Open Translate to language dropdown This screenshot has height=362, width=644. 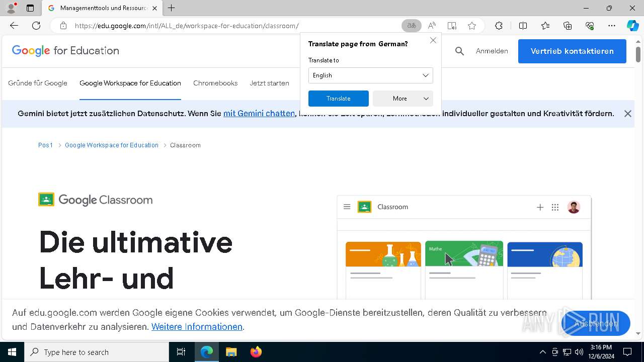tap(371, 75)
